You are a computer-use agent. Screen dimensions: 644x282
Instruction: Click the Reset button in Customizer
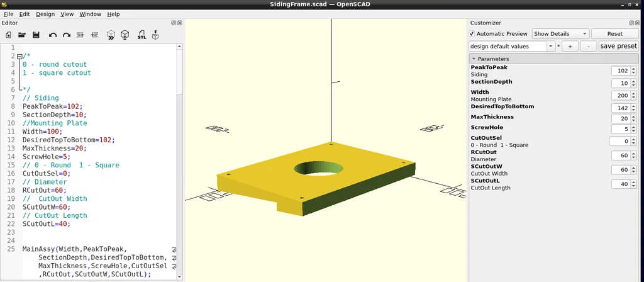tap(615, 34)
